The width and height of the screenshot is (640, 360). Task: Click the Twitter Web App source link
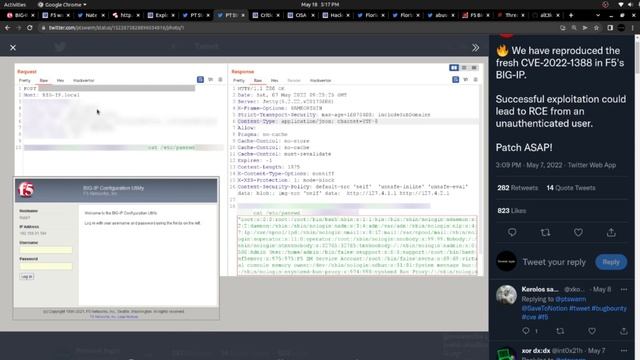(592, 165)
